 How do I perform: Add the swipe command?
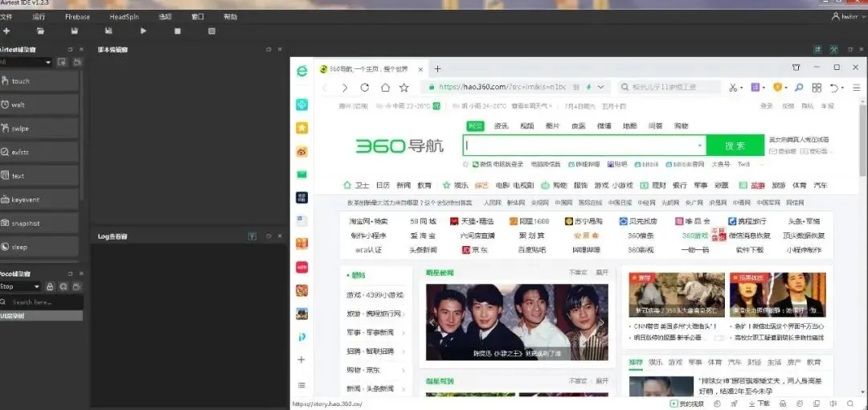(39, 129)
